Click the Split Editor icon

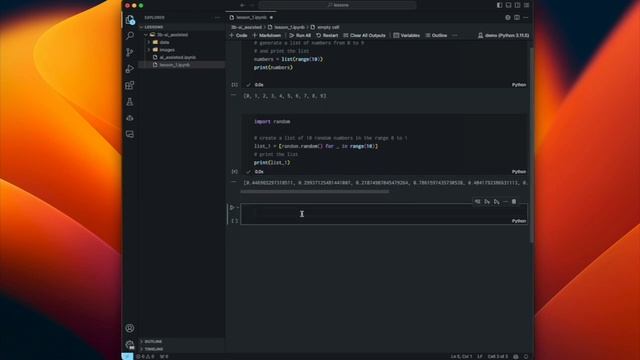tap(517, 18)
